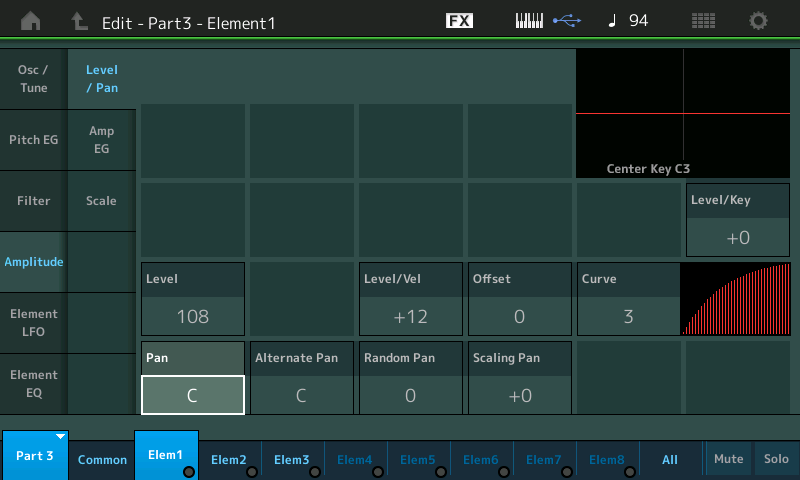Open the Amp EG sub-tab
This screenshot has height=480, width=800.
pos(102,140)
